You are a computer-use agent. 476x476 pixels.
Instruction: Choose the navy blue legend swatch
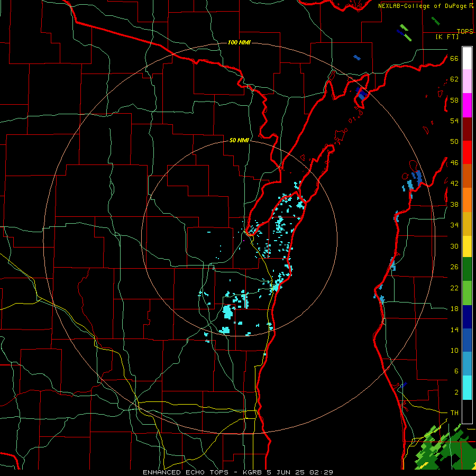tap(467, 317)
